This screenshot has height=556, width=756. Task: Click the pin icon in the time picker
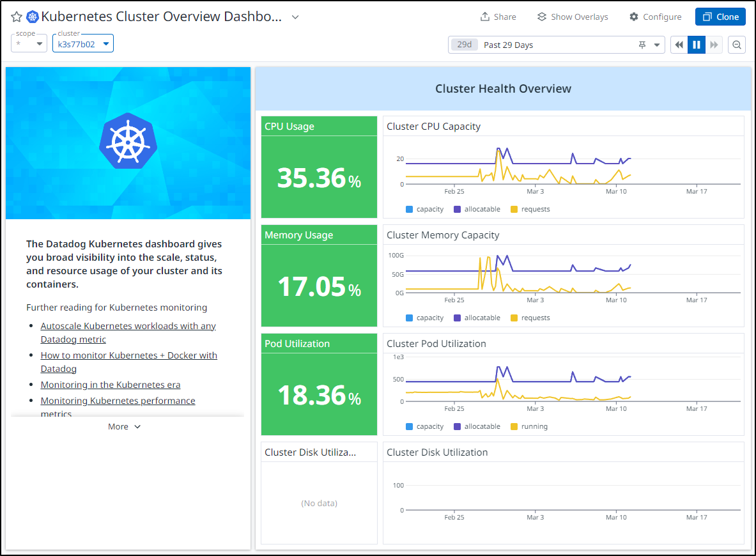coord(642,45)
